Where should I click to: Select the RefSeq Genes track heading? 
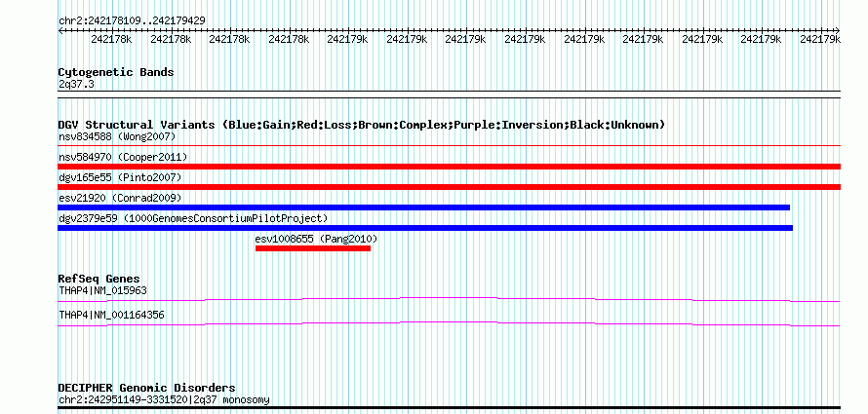(99, 280)
